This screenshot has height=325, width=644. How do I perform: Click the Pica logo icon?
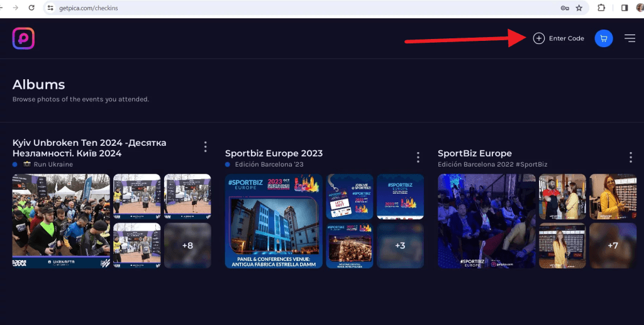coord(23,38)
